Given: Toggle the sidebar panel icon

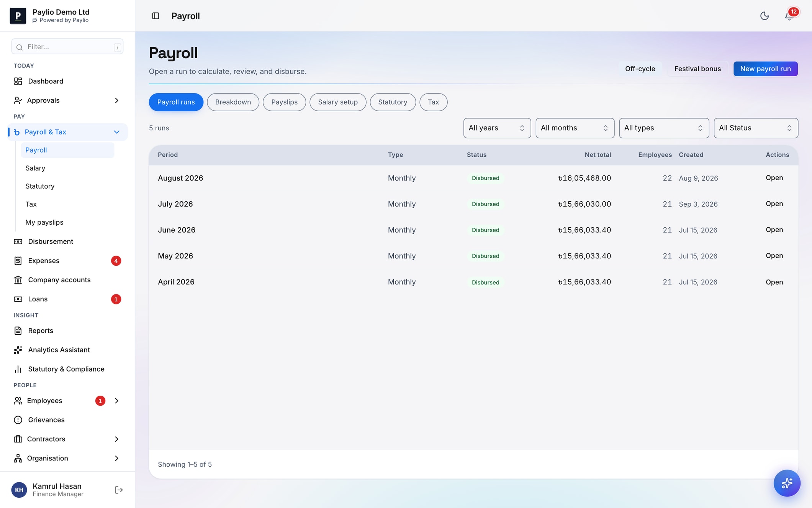Looking at the screenshot, I should tap(156, 16).
